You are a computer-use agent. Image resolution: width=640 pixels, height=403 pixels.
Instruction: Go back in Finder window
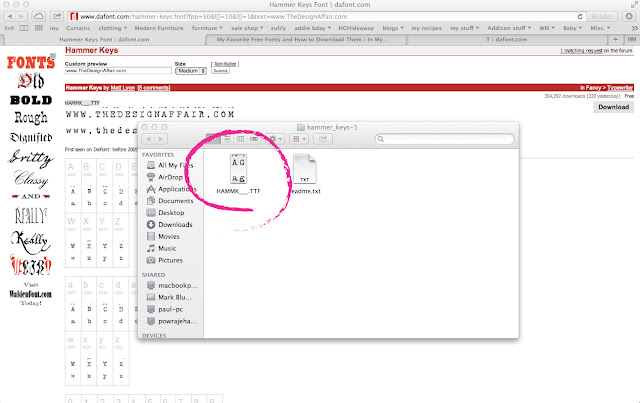[x=149, y=139]
